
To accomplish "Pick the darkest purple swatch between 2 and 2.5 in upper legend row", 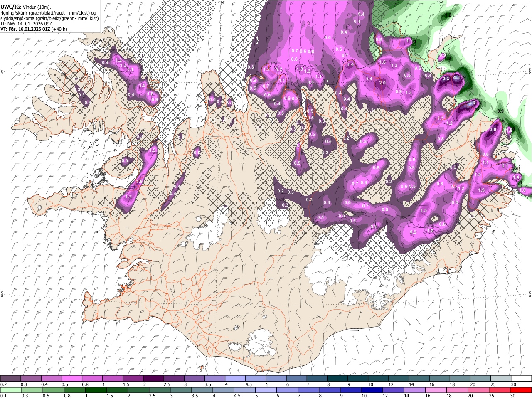I will click(x=153, y=379).
